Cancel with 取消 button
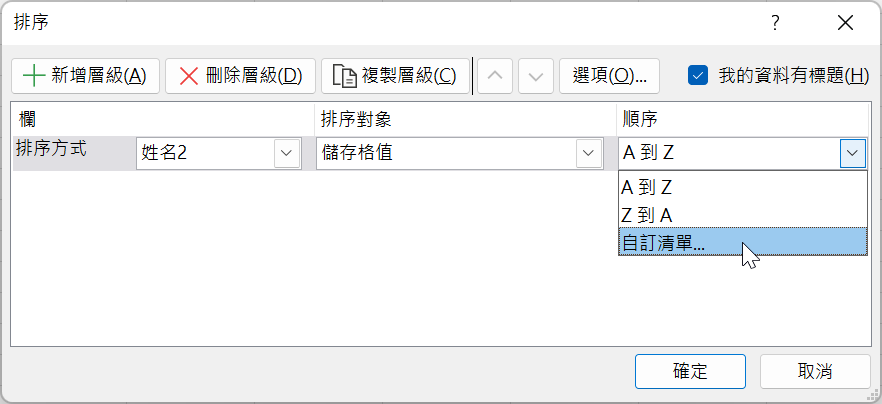This screenshot has height=404, width=882. tap(815, 371)
